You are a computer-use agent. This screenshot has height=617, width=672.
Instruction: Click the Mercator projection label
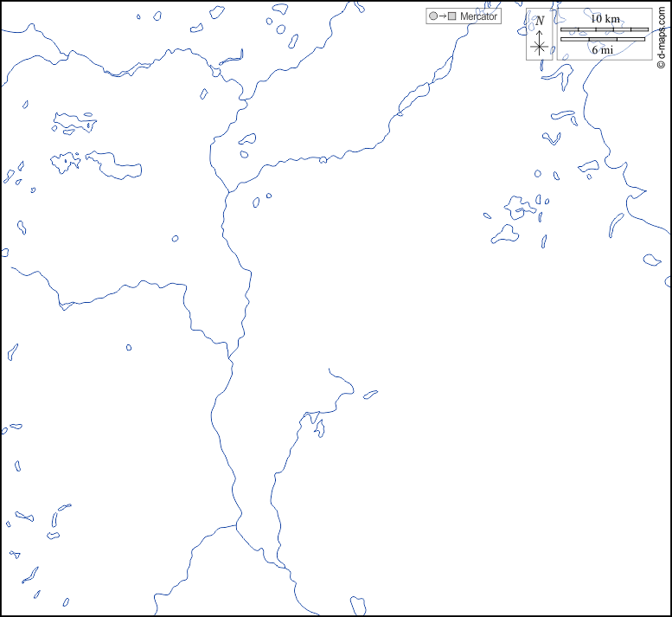click(478, 16)
